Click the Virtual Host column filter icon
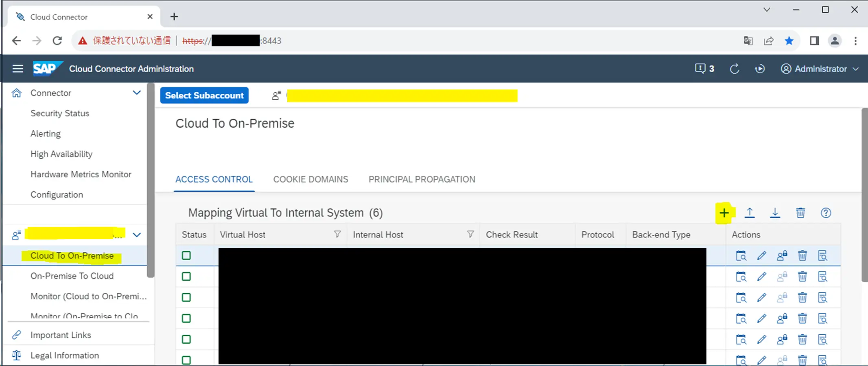Screen dimensions: 868x366 point(337,234)
